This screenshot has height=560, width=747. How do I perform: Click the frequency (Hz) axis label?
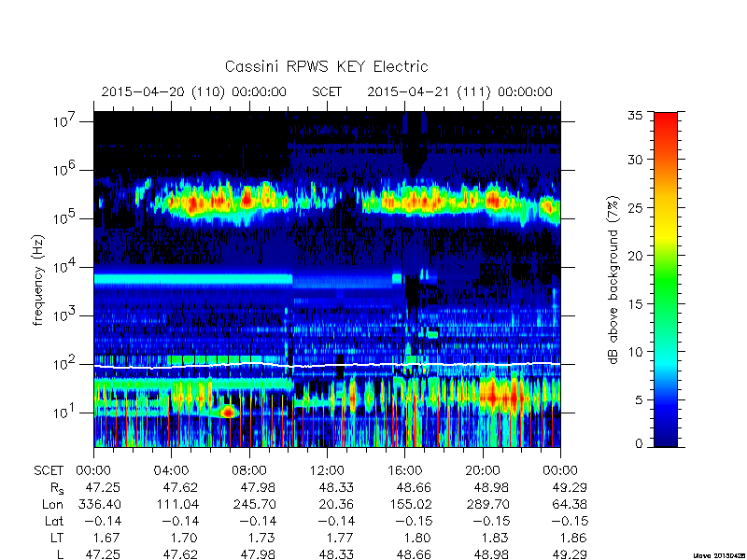pos(38,280)
